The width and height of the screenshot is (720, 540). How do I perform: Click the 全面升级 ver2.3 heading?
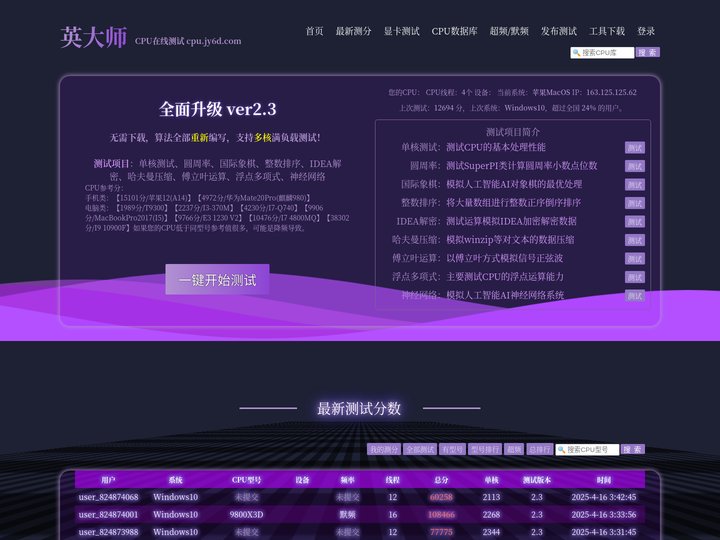point(218,109)
